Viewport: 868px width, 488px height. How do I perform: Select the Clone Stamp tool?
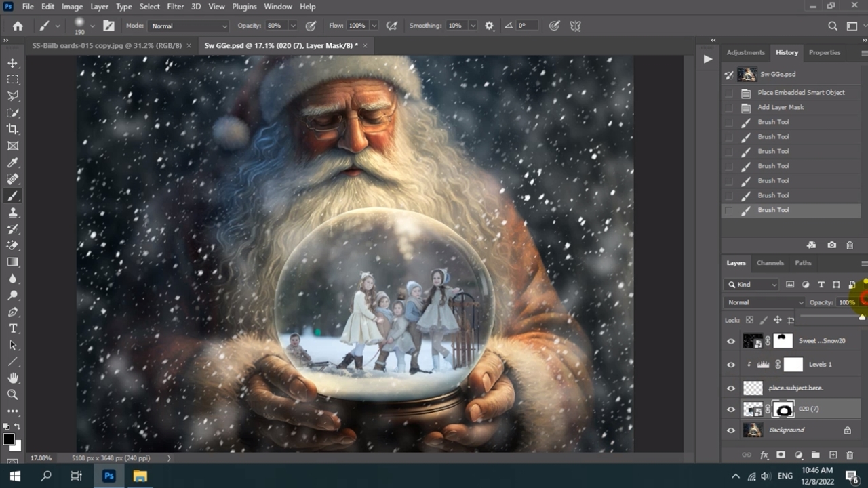click(13, 212)
